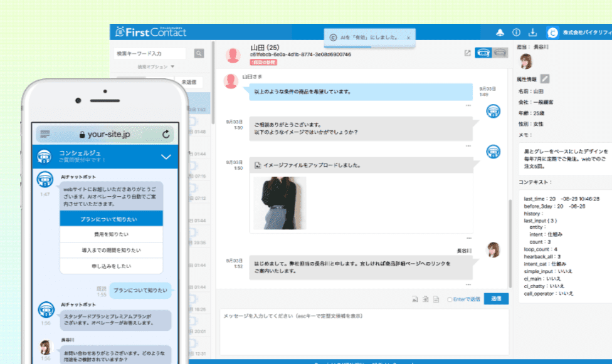Expand 検索オプション search options
This screenshot has width=612, height=364.
click(156, 66)
